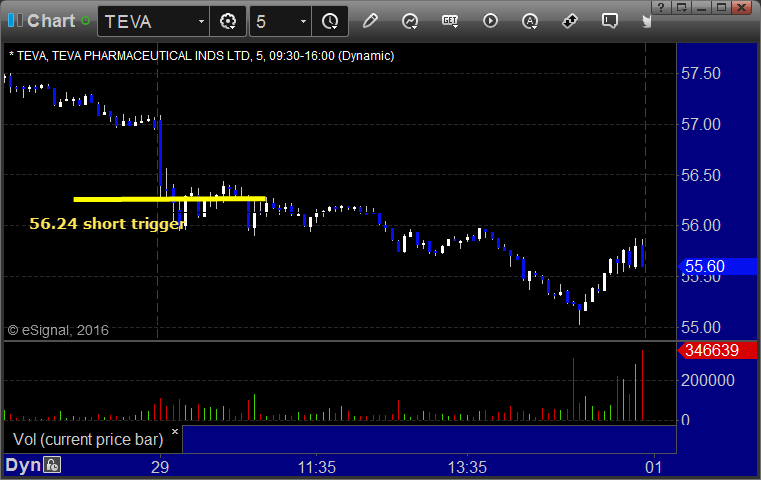
Task: Minimize the chart window
Action: pyautogui.click(x=701, y=7)
